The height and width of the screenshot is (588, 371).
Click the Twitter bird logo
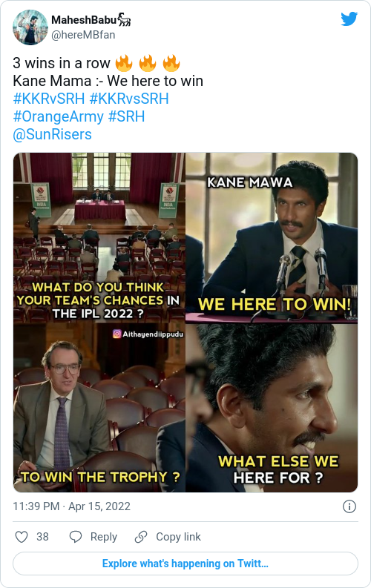[349, 19]
